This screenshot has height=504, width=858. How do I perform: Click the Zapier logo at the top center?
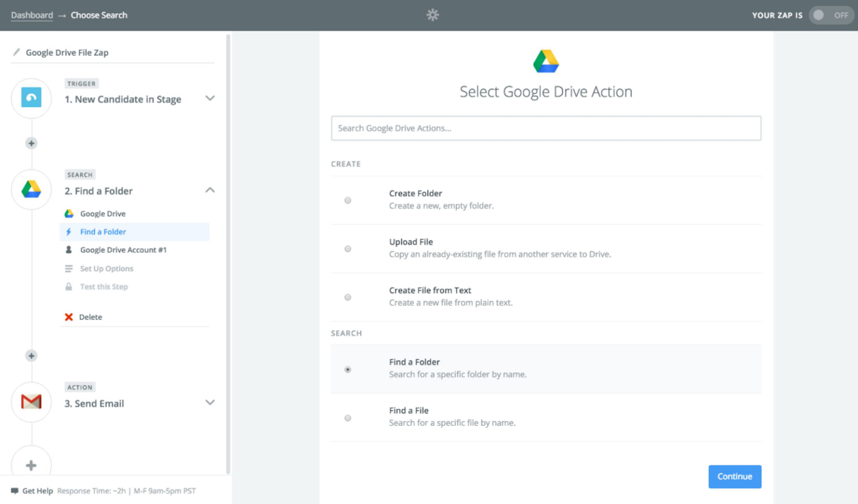(x=432, y=15)
